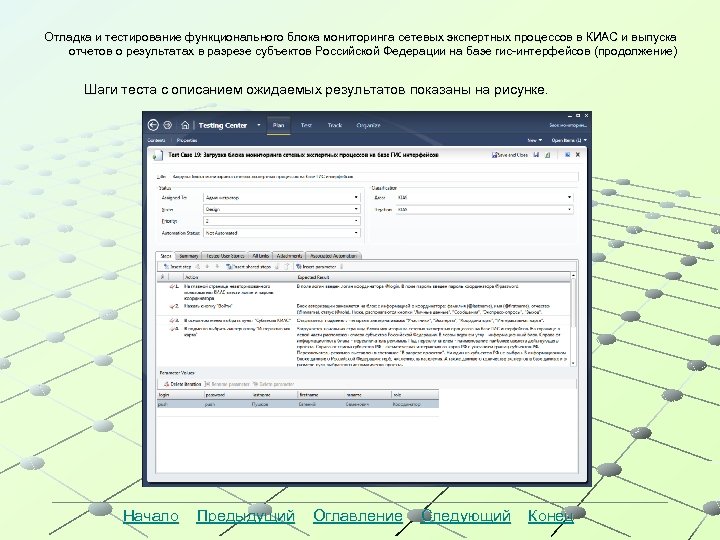
Task: Select the Associated Automation tab
Action: (x=333, y=256)
